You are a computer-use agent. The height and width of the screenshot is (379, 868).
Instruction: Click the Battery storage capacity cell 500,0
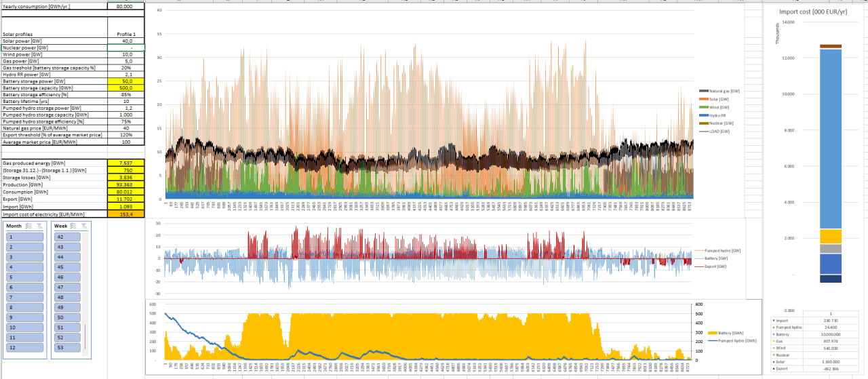pyautogui.click(x=126, y=88)
